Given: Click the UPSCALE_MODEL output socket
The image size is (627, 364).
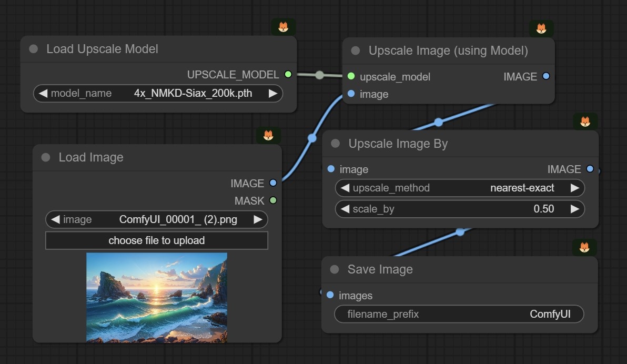Looking at the screenshot, I should coord(288,74).
